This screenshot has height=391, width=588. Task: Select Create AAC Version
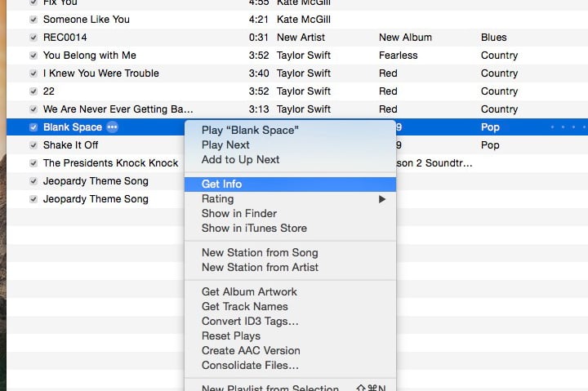[x=290, y=350]
